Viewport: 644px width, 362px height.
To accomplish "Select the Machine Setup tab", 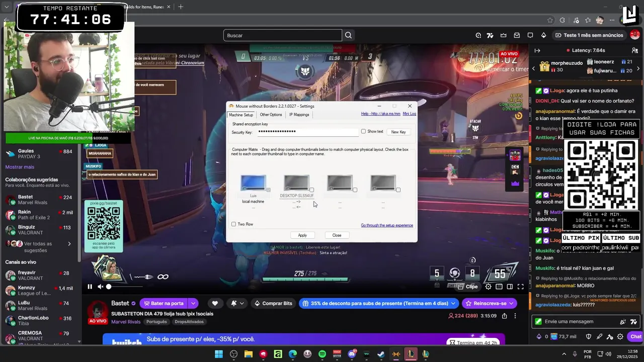I will [241, 115].
